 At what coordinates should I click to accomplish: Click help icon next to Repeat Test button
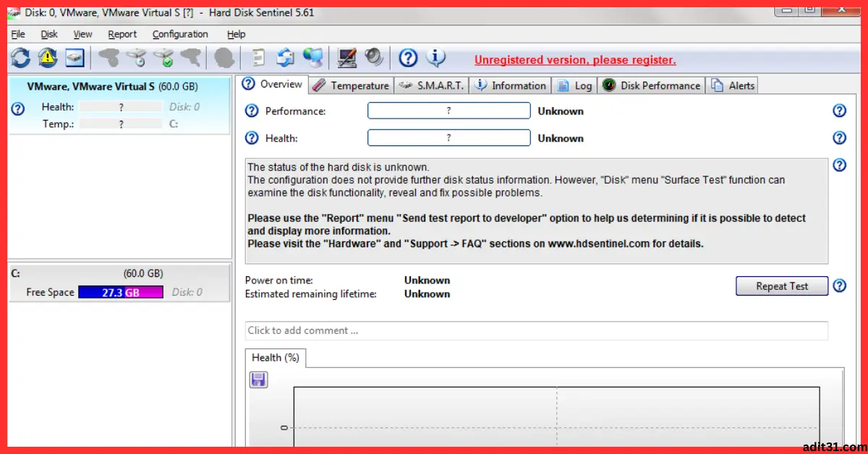(x=839, y=286)
